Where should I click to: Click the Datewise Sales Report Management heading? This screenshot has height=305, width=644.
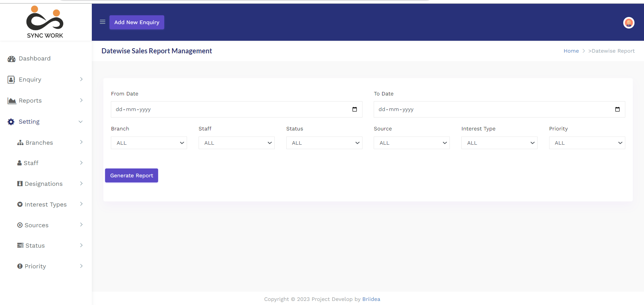click(x=157, y=51)
